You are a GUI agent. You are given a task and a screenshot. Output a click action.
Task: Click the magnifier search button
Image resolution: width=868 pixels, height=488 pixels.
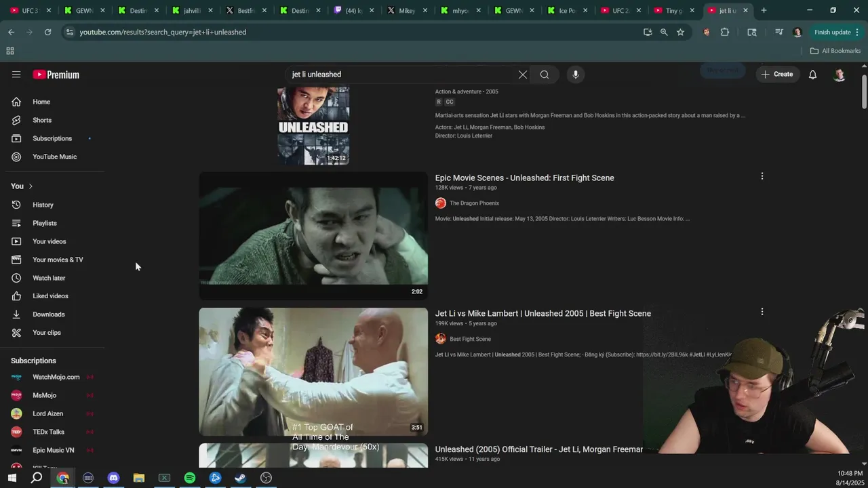545,75
